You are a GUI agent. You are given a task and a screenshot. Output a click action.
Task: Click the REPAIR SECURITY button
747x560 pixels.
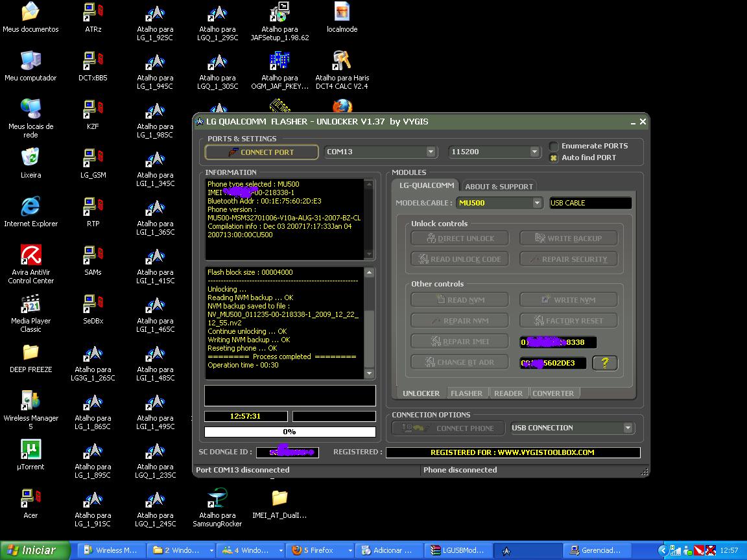(568, 259)
